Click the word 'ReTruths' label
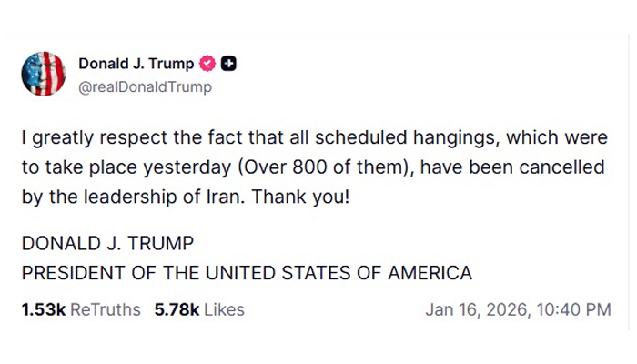This screenshot has height=364, width=637. (x=106, y=309)
